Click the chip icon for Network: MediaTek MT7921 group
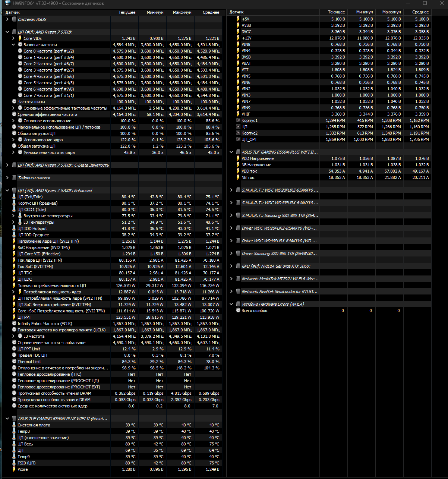This screenshot has height=479, width=448. point(238,279)
